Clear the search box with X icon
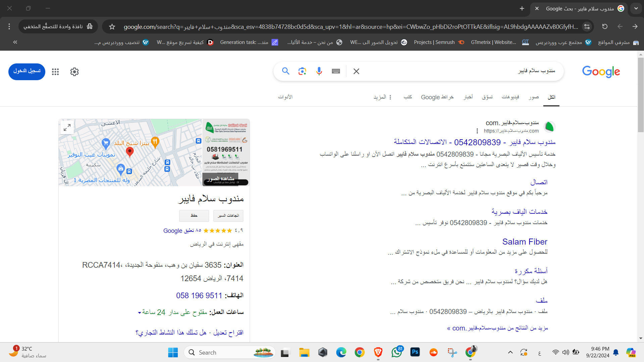 [x=356, y=71]
